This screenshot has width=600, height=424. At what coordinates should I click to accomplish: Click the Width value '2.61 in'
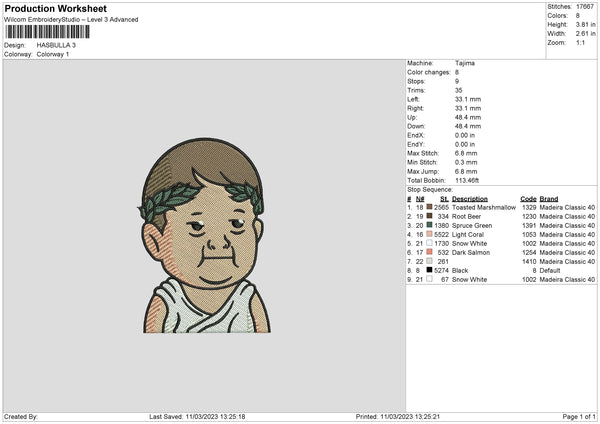click(585, 34)
